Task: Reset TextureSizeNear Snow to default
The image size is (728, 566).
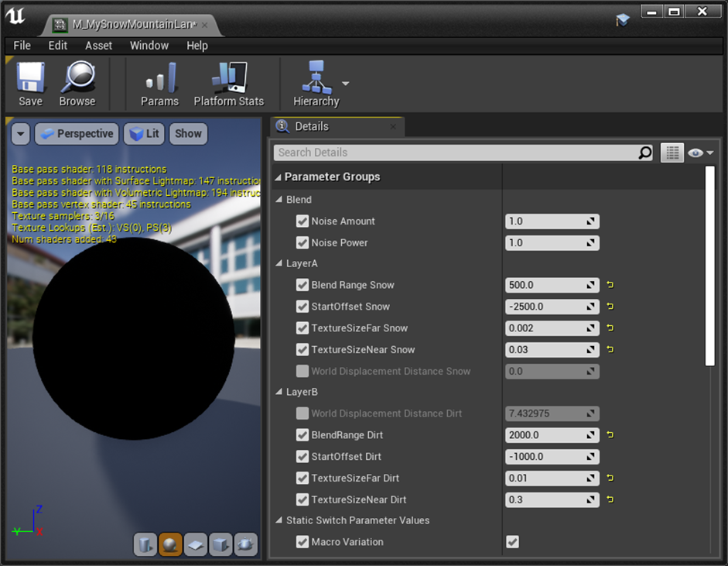Action: point(610,349)
